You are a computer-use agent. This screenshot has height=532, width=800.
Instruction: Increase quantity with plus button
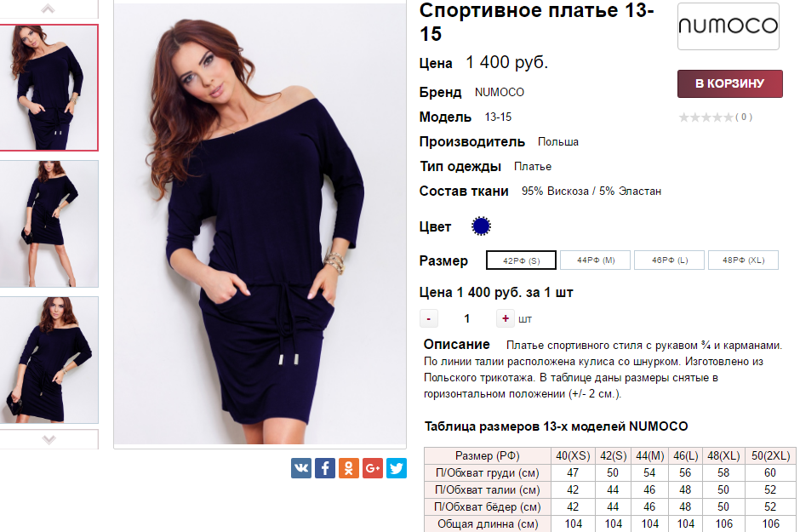(x=505, y=319)
